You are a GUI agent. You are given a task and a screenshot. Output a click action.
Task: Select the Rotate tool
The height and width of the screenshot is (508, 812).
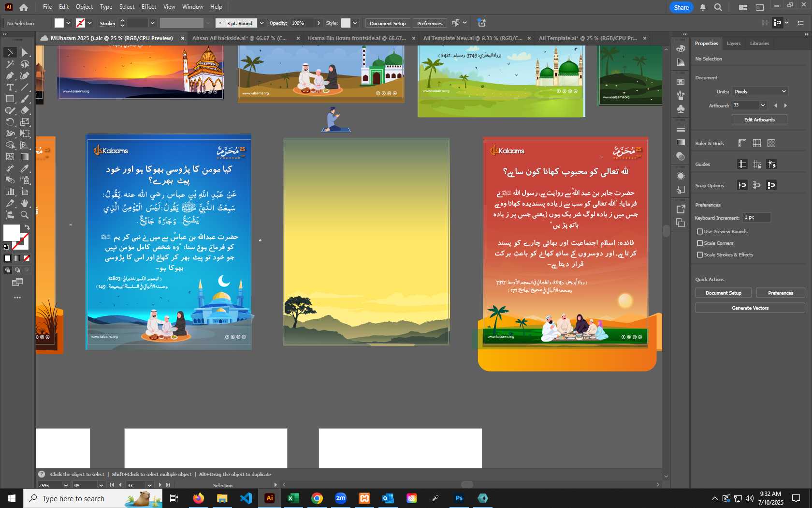pos(10,122)
